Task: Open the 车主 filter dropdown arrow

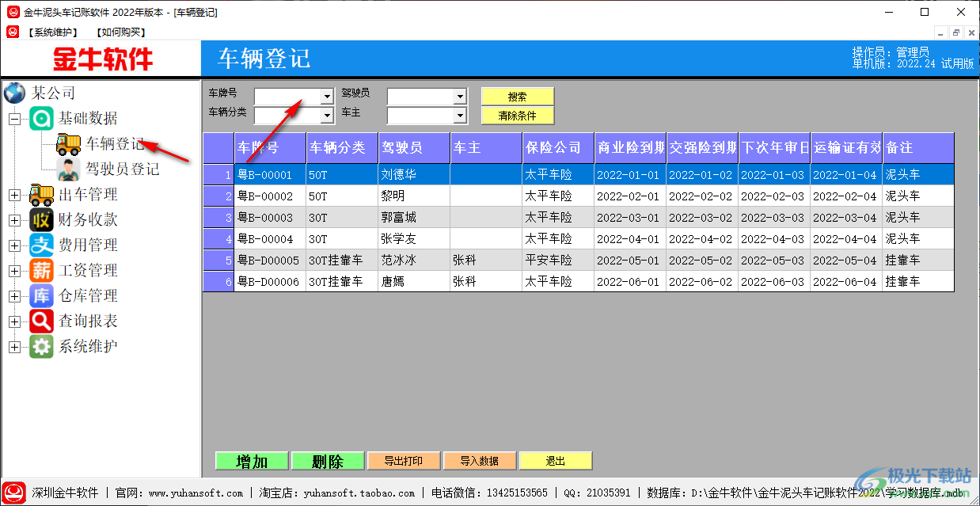Action: (x=460, y=116)
